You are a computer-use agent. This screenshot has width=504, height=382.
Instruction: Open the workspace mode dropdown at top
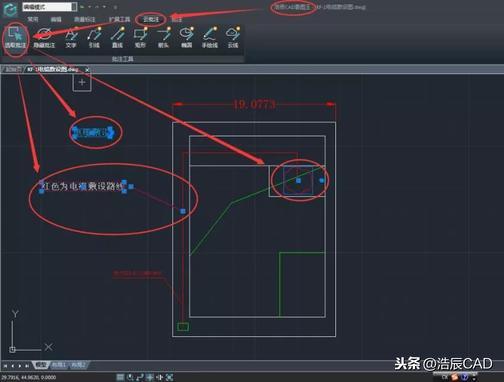49,7
